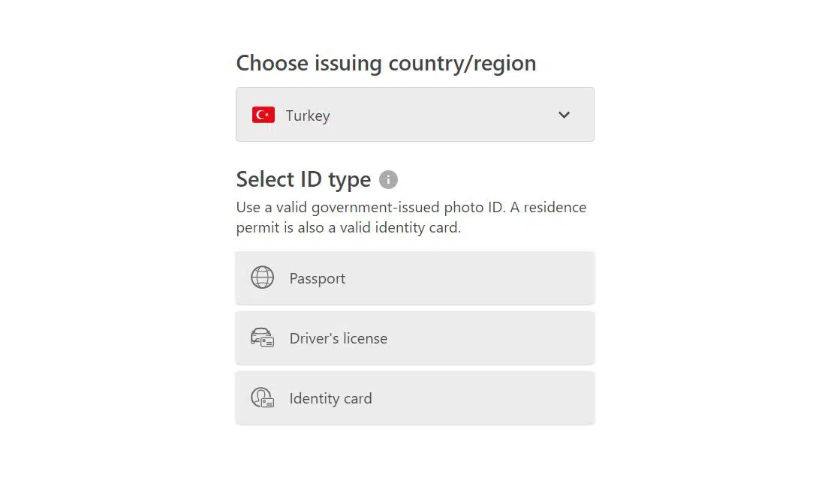Choose the Driver's license option
Image resolution: width=825 pixels, height=504 pixels.
(414, 337)
